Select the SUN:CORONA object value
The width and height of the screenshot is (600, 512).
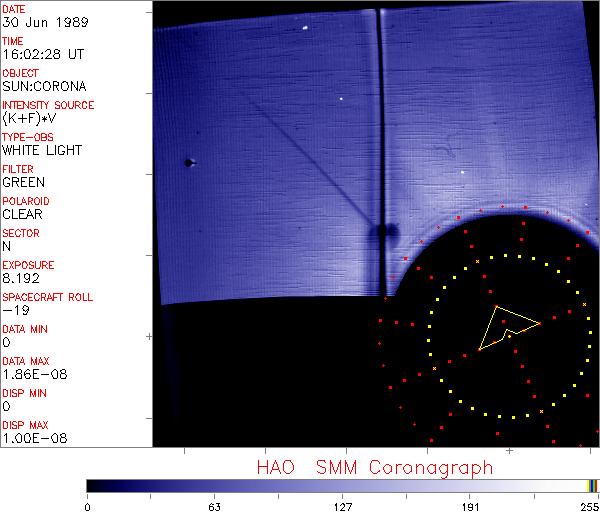(x=42, y=87)
